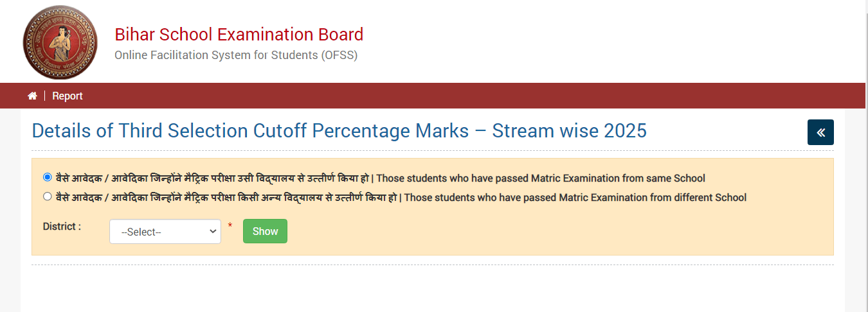Expand the District list using its arrow
The width and height of the screenshot is (868, 312).
(213, 232)
